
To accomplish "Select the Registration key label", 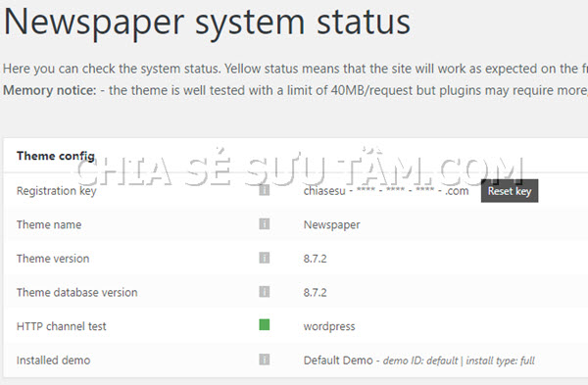I will coord(56,191).
